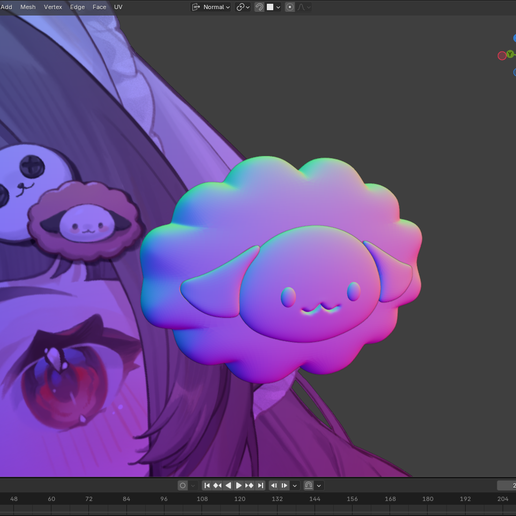Click frame 96 on the timeline ruler

[164, 499]
